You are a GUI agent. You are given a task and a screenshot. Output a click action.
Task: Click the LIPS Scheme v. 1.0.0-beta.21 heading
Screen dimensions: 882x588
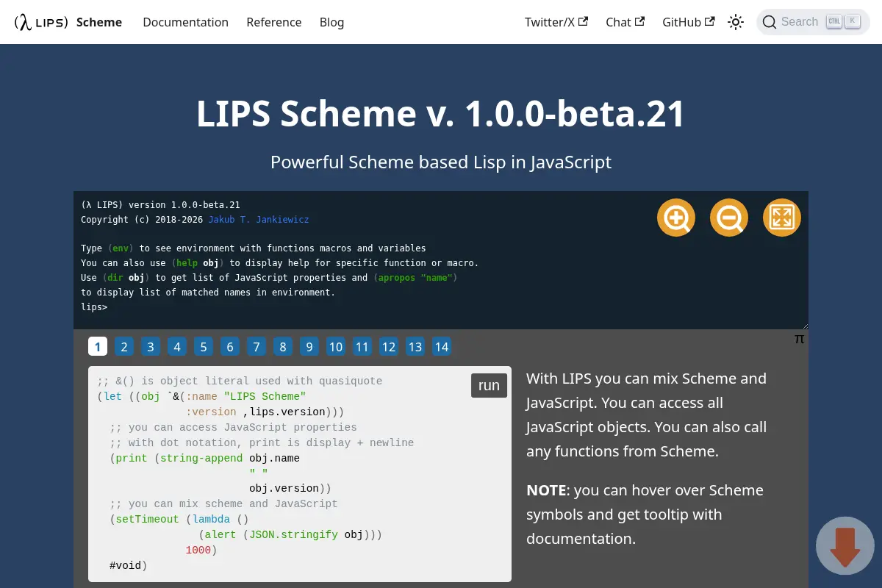(441, 113)
